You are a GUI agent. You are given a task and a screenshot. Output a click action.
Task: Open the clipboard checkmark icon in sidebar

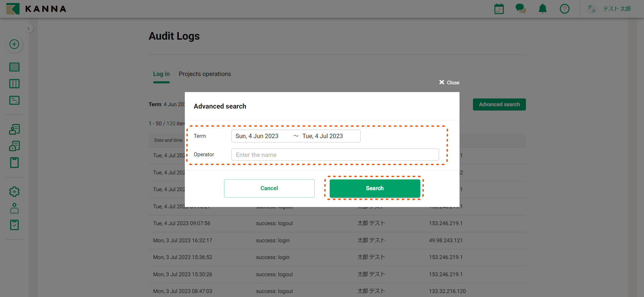tap(14, 225)
